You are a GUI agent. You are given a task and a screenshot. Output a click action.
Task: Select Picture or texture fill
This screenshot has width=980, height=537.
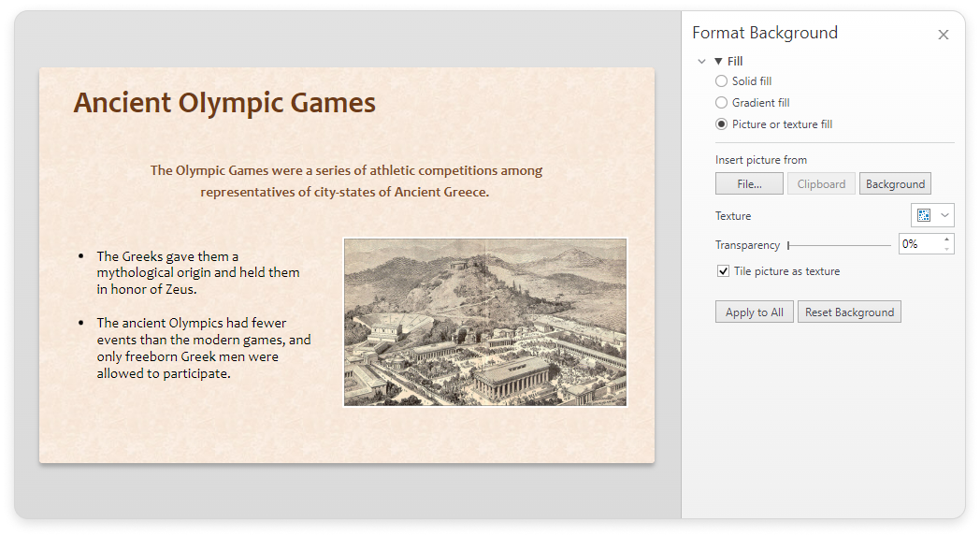721,124
